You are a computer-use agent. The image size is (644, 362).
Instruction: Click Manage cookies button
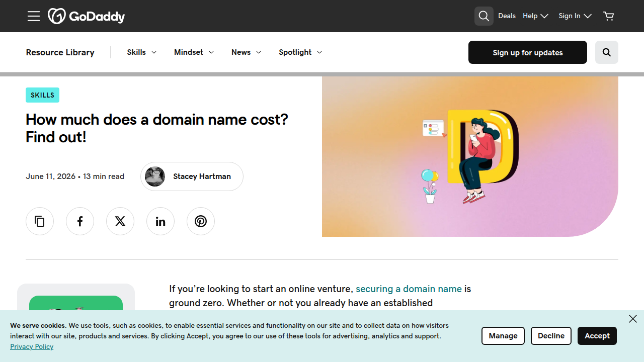(503, 336)
